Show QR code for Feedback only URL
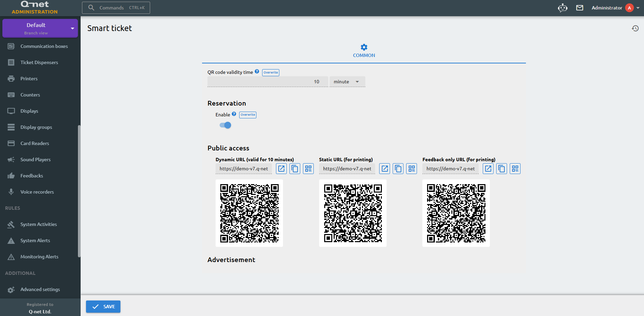The image size is (644, 316). [x=515, y=169]
